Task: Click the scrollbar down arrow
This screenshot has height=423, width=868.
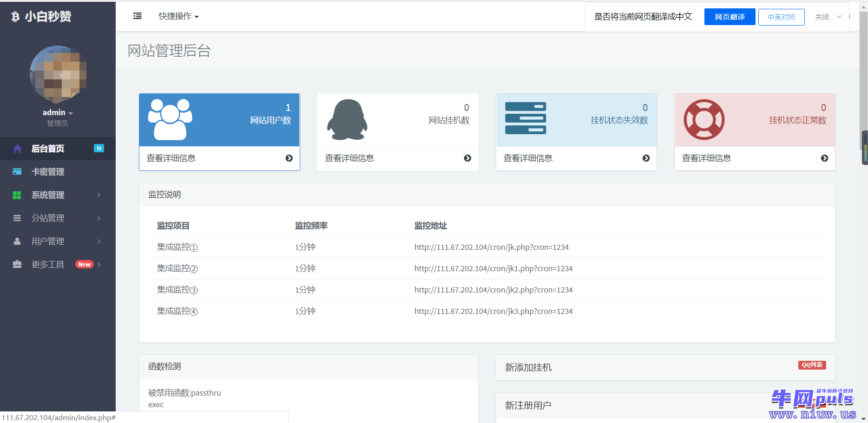Action: point(863,419)
